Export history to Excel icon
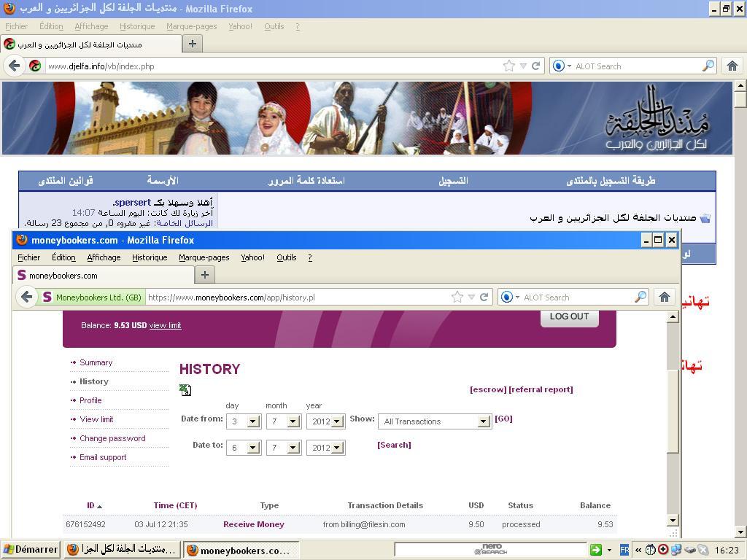Viewport: 747px width, 560px height. [185, 390]
